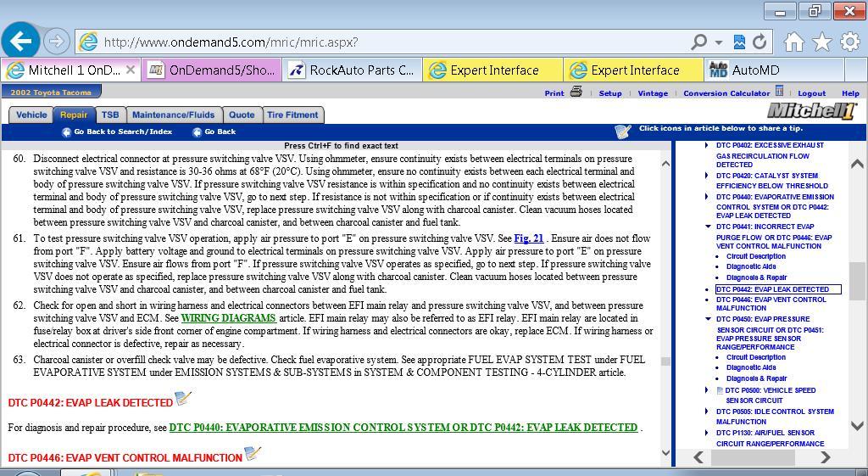Click article scrollbar up arrow
Screen dimensions: 868x476
[666, 164]
